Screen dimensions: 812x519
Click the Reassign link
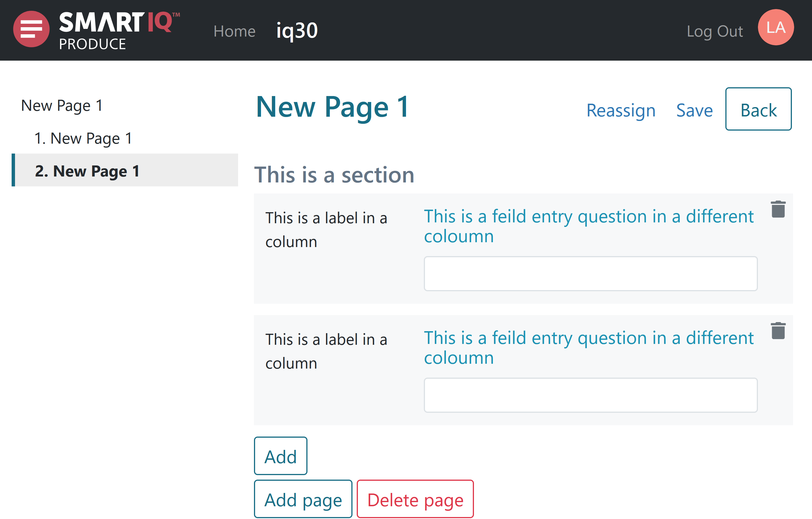[x=621, y=110]
